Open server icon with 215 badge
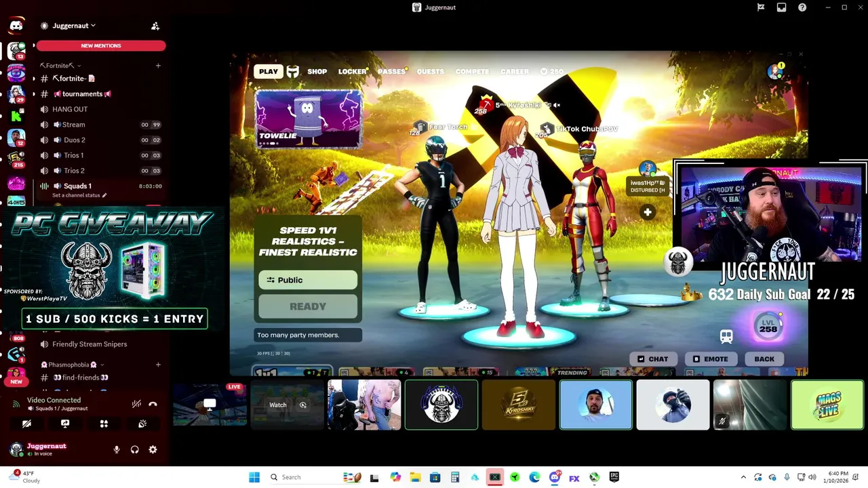 click(16, 160)
